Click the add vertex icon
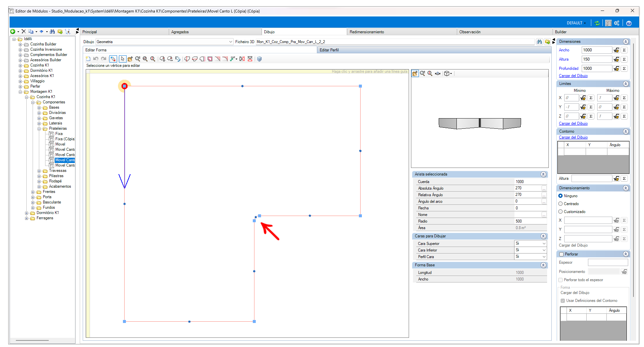Image resolution: width=644 pixels, height=347 pixels. (x=162, y=59)
